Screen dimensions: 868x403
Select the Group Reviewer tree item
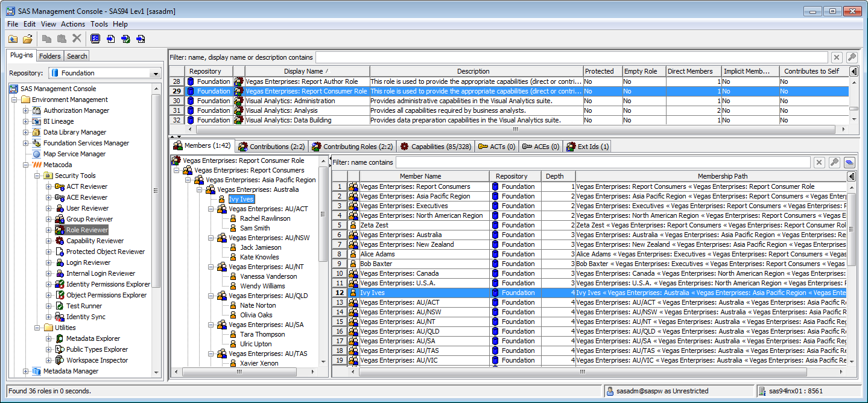click(89, 219)
